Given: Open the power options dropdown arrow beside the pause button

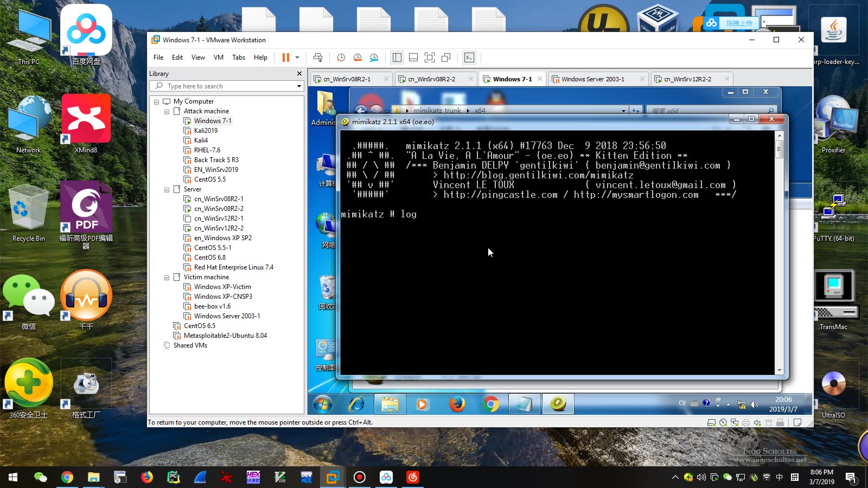Looking at the screenshot, I should point(297,57).
